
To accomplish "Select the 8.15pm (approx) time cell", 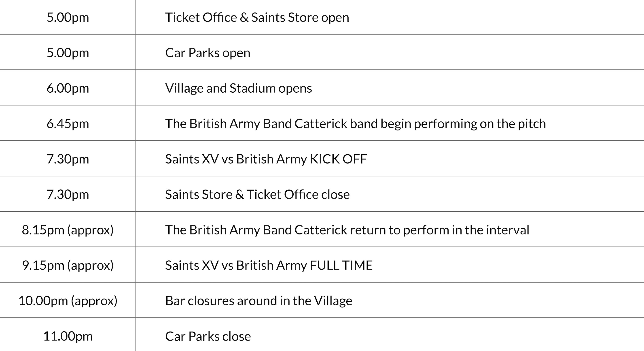I will pyautogui.click(x=68, y=230).
